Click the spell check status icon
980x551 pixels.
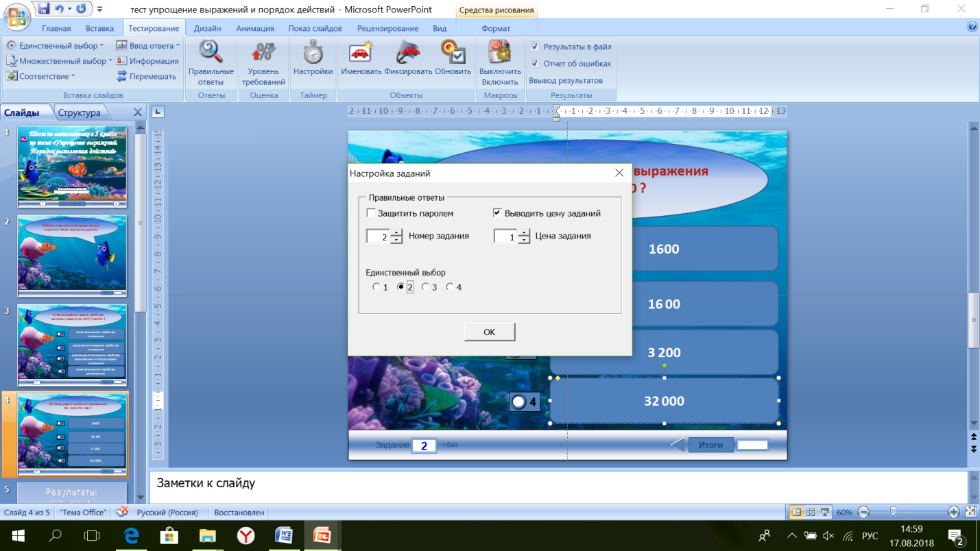click(x=122, y=512)
